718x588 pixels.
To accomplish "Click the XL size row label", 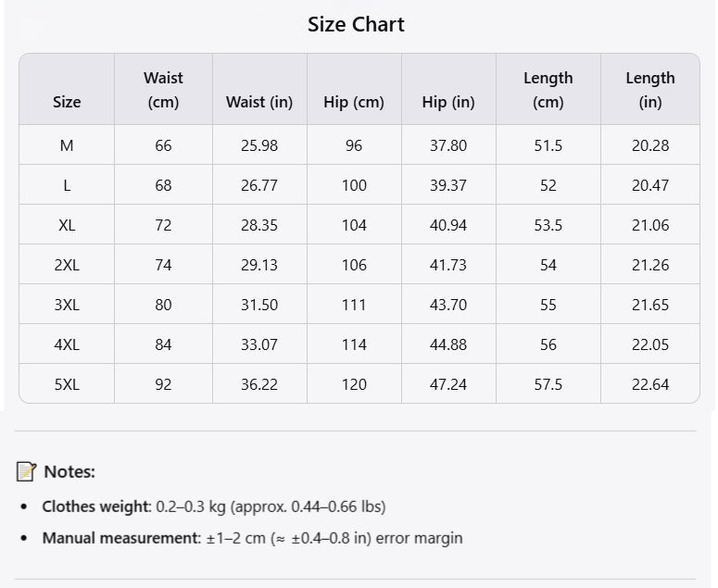I will [67, 225].
